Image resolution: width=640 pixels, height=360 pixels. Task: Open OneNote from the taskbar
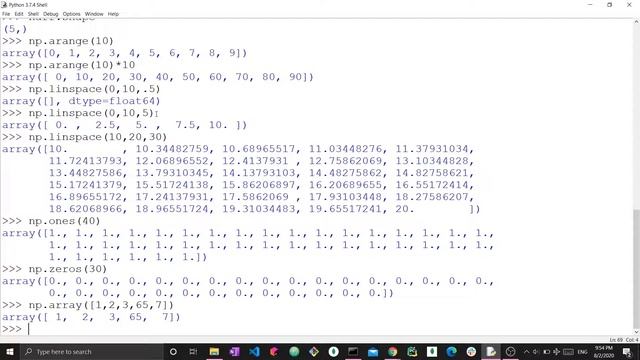[234, 351]
